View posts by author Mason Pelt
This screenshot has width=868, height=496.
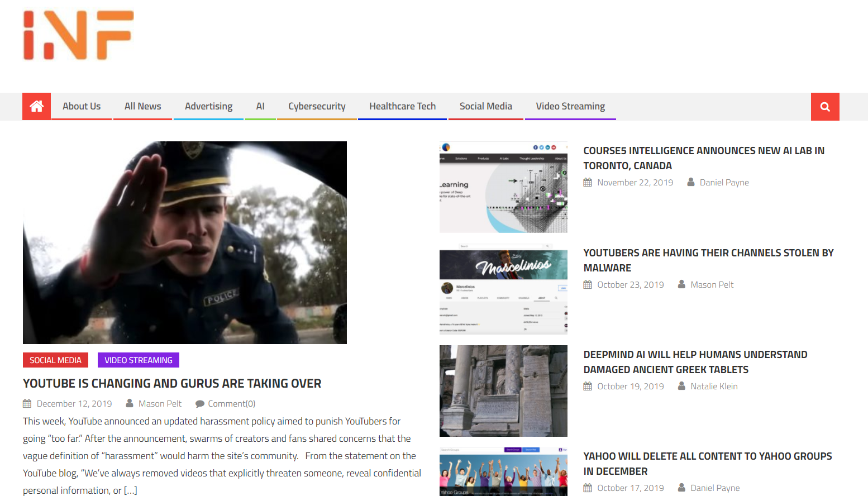pyautogui.click(x=160, y=404)
